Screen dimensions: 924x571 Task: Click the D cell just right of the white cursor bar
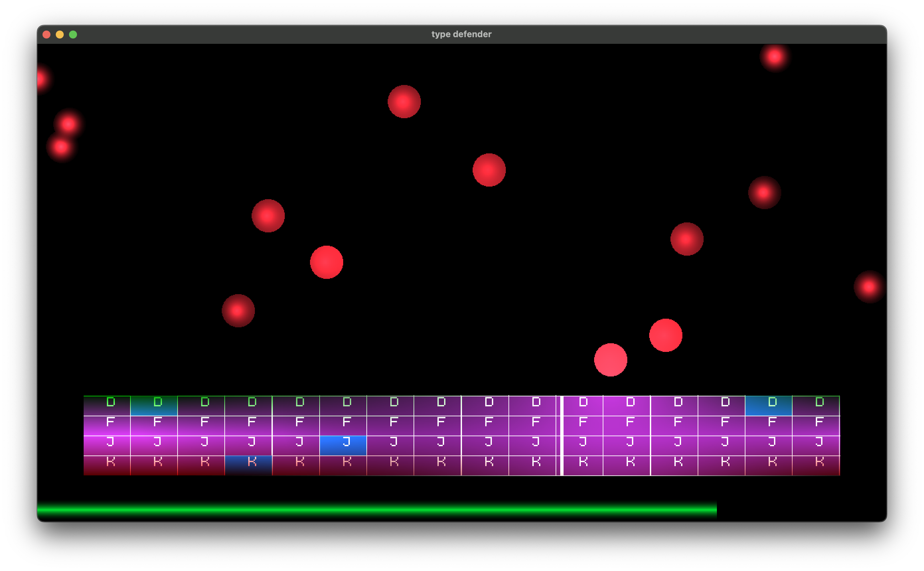click(x=583, y=406)
